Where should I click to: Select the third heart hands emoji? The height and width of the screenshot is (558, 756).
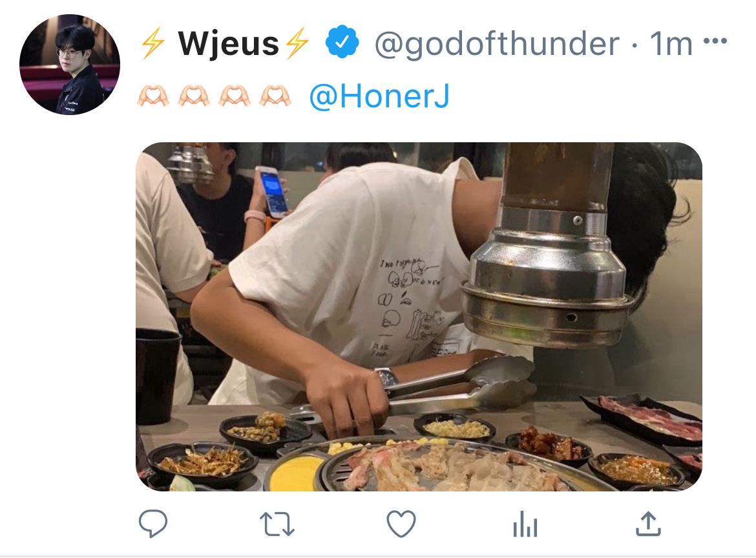pos(235,96)
